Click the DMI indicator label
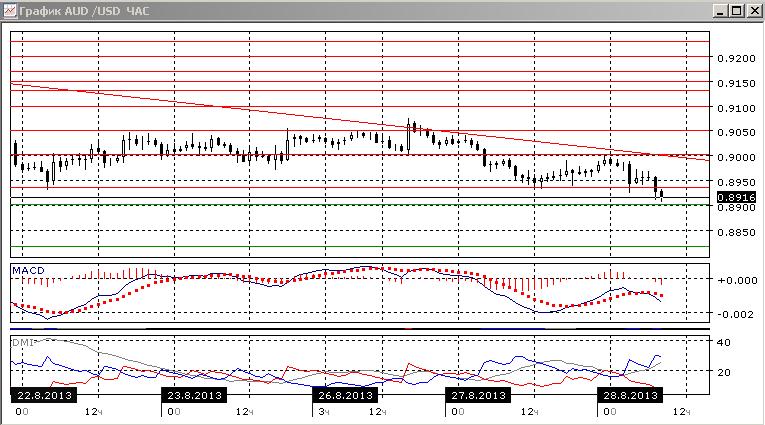The height and width of the screenshot is (425, 765). (x=22, y=343)
